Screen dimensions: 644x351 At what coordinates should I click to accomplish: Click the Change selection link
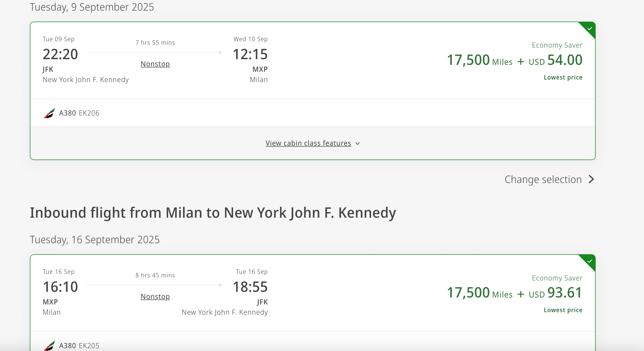pyautogui.click(x=543, y=179)
